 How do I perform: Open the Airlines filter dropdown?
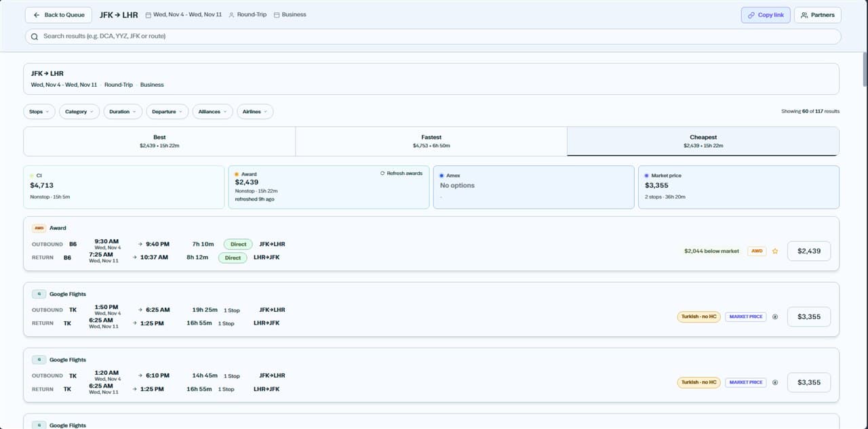pyautogui.click(x=255, y=112)
